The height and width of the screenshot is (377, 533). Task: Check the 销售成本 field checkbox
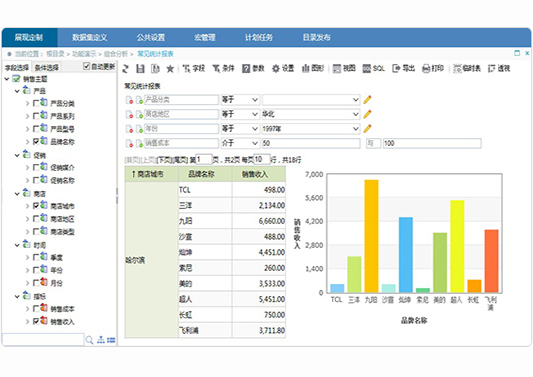click(36, 309)
